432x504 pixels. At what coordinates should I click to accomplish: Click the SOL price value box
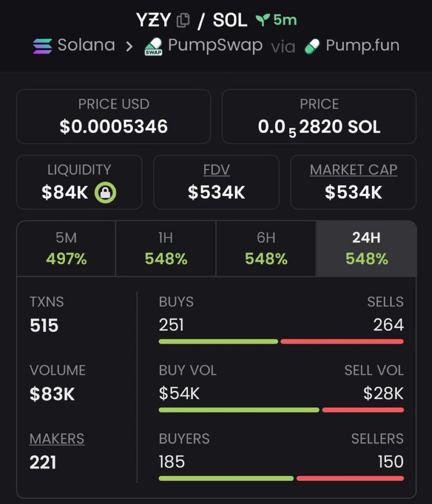coord(319,116)
